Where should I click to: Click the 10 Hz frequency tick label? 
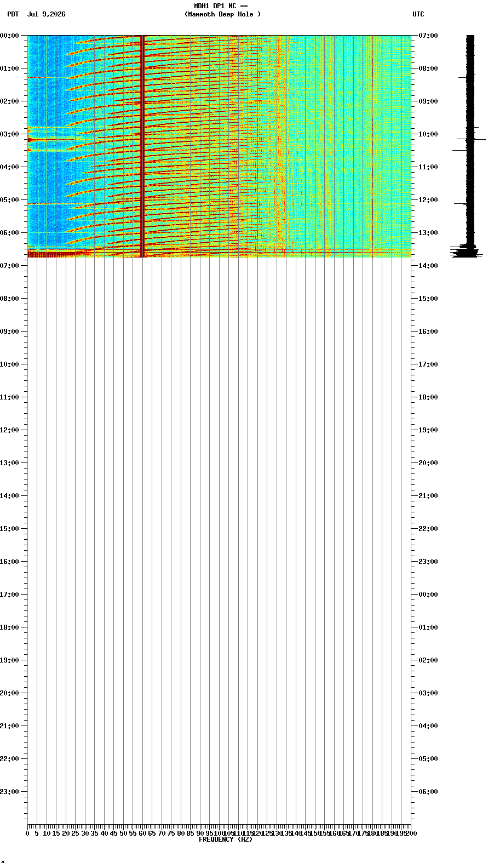pos(47,833)
